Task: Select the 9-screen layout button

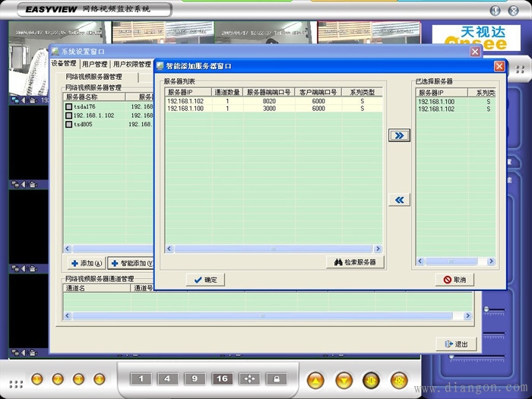Action: pos(195,378)
